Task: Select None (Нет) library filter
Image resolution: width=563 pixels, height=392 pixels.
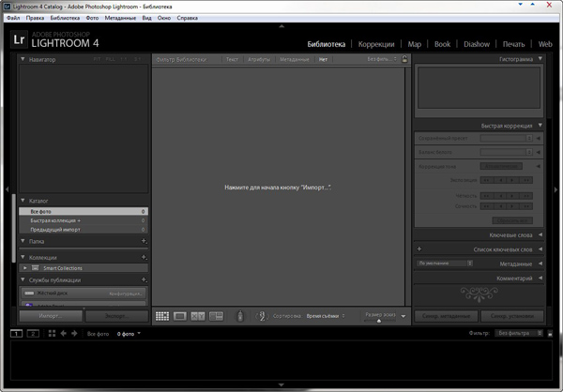Action: click(323, 59)
